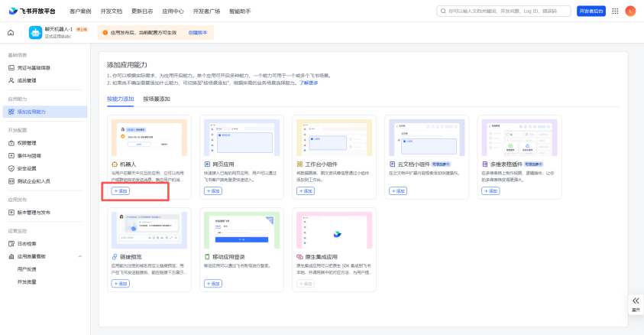Click the 链接预览 link icon
The height and width of the screenshot is (335, 644).
(x=115, y=257)
